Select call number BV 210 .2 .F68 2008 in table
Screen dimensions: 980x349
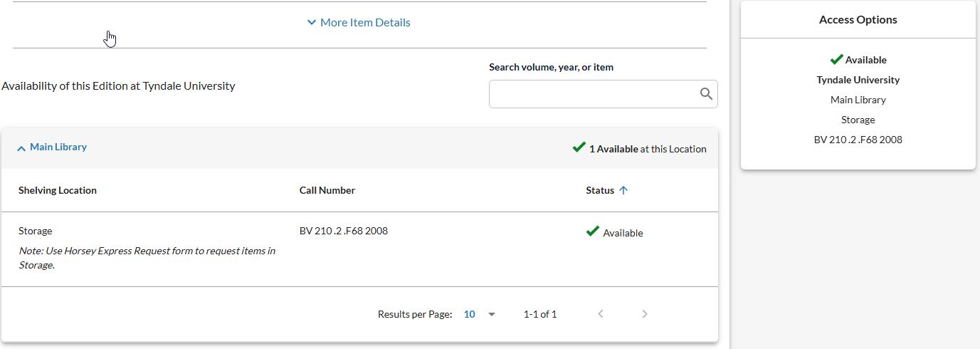[344, 231]
